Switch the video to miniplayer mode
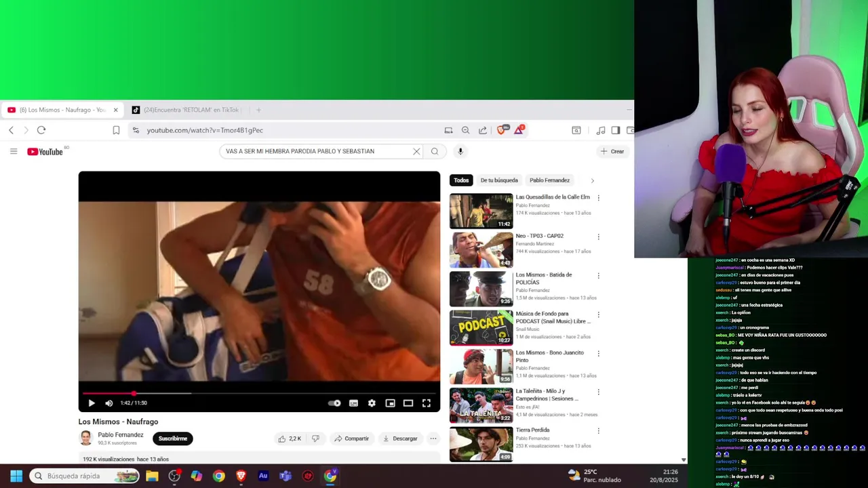The height and width of the screenshot is (488, 868). pos(390,403)
